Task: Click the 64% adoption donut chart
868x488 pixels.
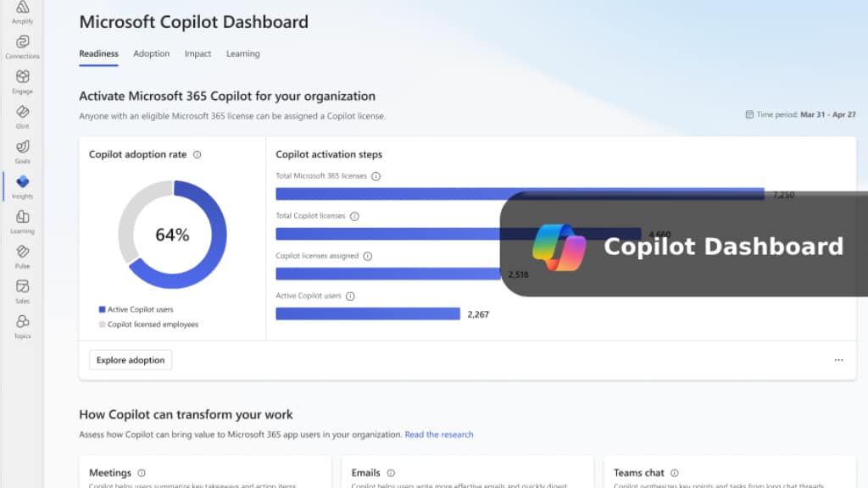Action: pos(172,235)
